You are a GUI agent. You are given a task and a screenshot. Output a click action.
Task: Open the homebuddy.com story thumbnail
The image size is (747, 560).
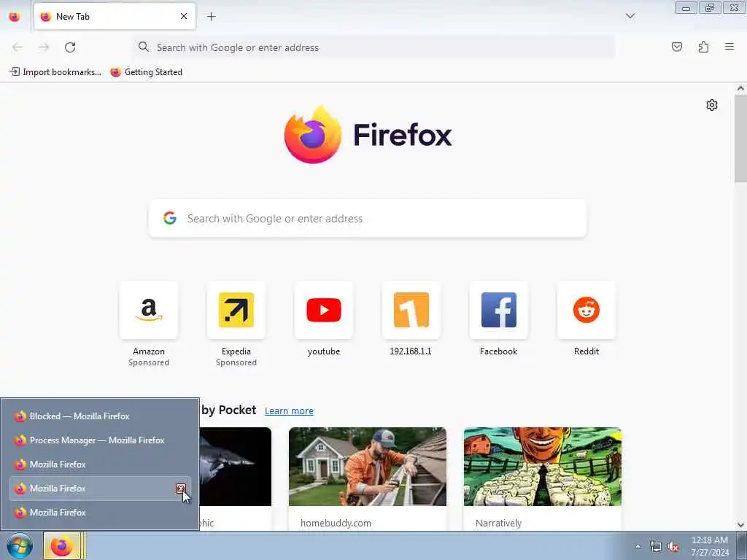(368, 467)
